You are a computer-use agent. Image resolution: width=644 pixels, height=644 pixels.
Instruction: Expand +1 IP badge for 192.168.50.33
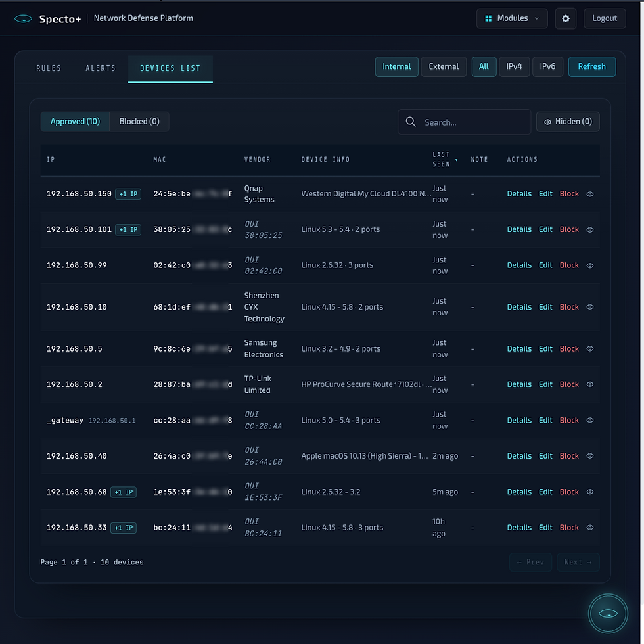(124, 528)
